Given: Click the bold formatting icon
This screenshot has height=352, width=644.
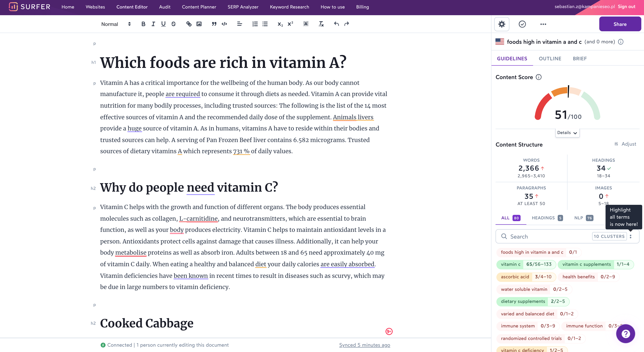Looking at the screenshot, I should [x=144, y=24].
